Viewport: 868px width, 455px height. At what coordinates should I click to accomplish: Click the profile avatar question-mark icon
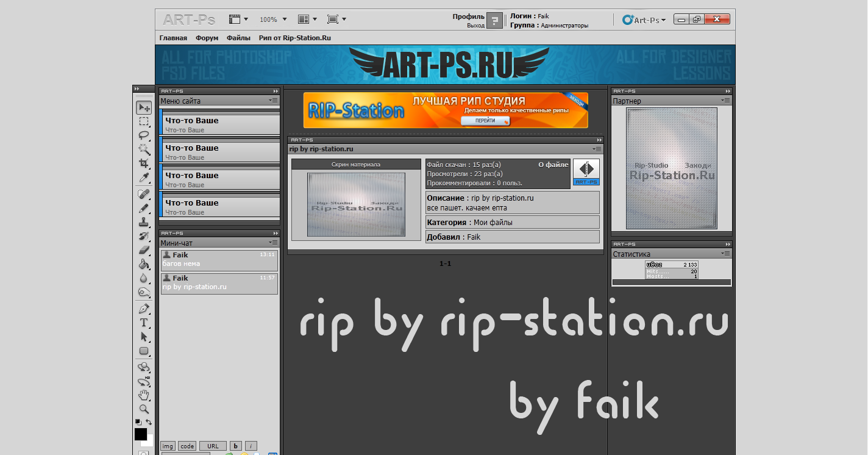[x=495, y=21]
